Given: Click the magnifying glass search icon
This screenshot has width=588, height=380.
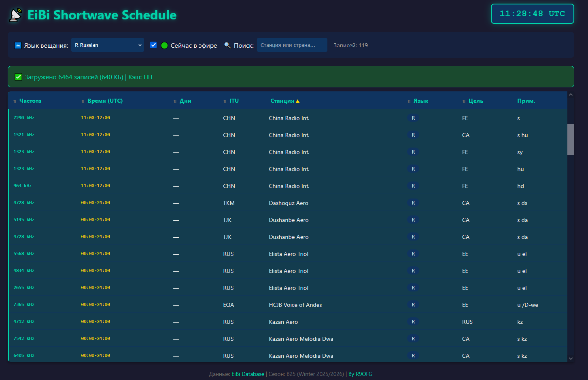Looking at the screenshot, I should coord(227,45).
